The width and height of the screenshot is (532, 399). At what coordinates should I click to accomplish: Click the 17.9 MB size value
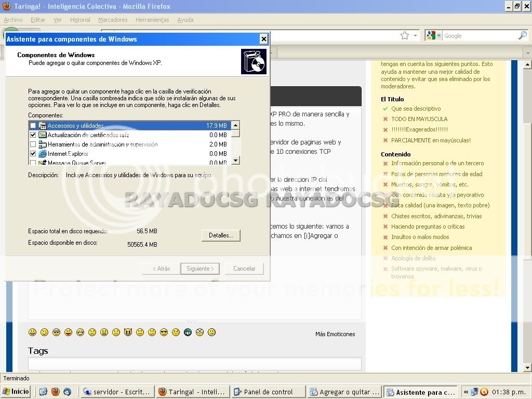(217, 126)
